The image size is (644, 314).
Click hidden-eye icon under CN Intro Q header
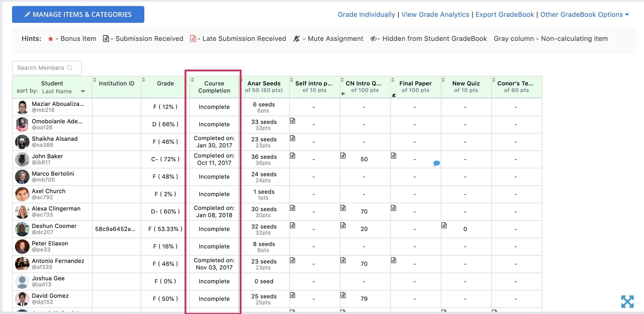343,94
